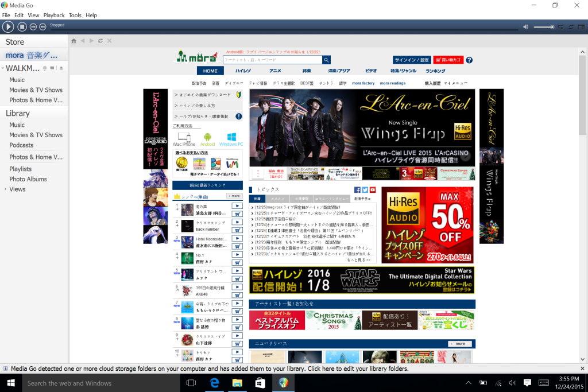Toggle repeat playback mode

pyautogui.click(x=571, y=27)
